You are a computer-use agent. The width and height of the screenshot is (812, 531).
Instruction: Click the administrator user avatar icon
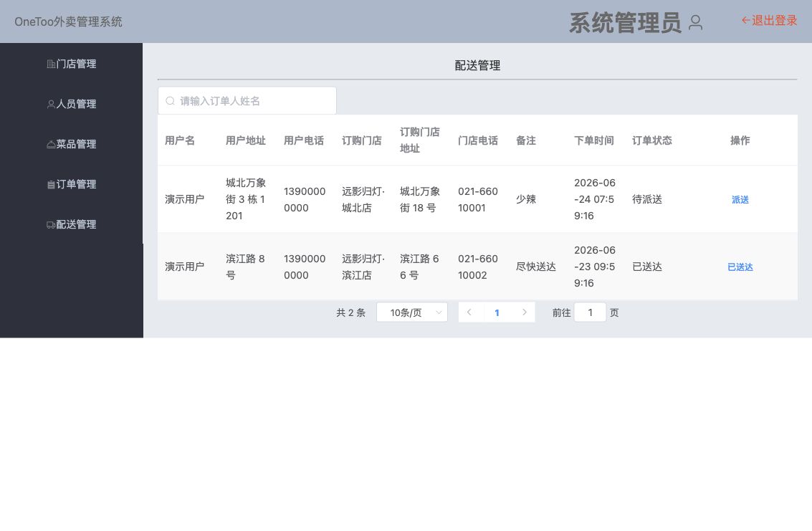point(695,22)
